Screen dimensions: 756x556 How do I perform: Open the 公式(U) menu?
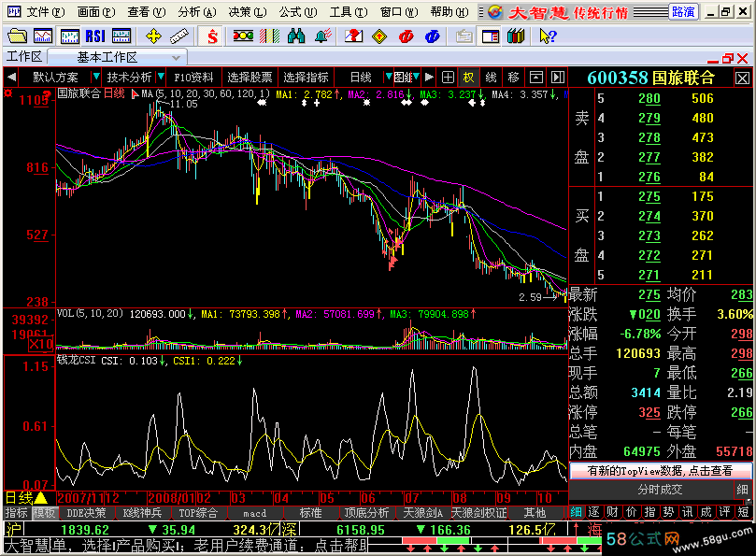pos(298,11)
